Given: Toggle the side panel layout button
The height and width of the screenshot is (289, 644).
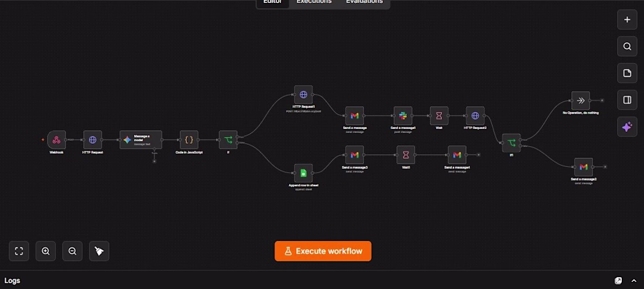Looking at the screenshot, I should 627,100.
